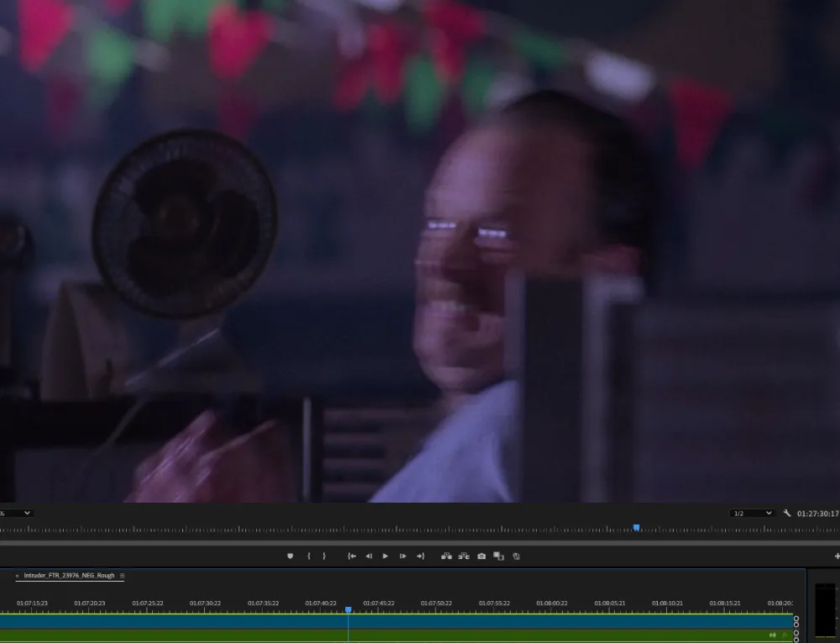Export a frame with the camera icon

coord(481,556)
